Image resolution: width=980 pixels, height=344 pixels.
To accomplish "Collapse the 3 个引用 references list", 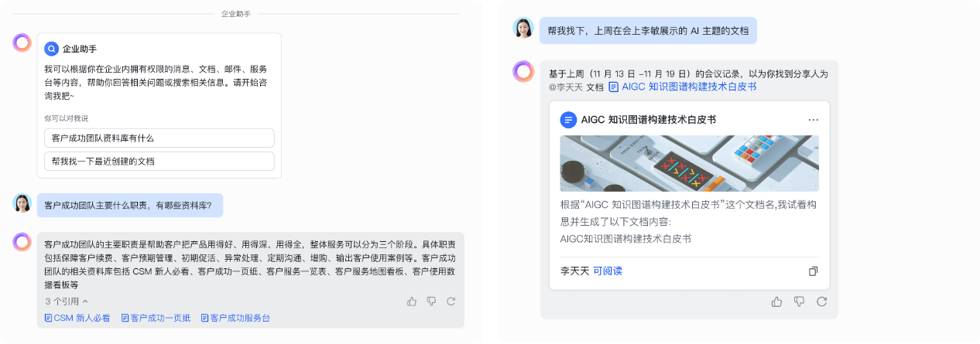I will [67, 301].
